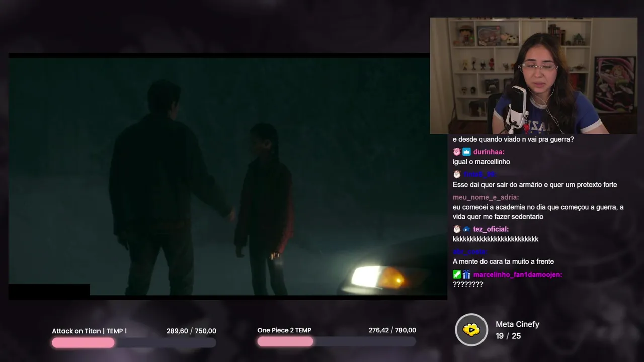Image resolution: width=644 pixels, height=362 pixels.
Task: Click the dark blue username above "A mente do cara"
Action: click(469, 251)
